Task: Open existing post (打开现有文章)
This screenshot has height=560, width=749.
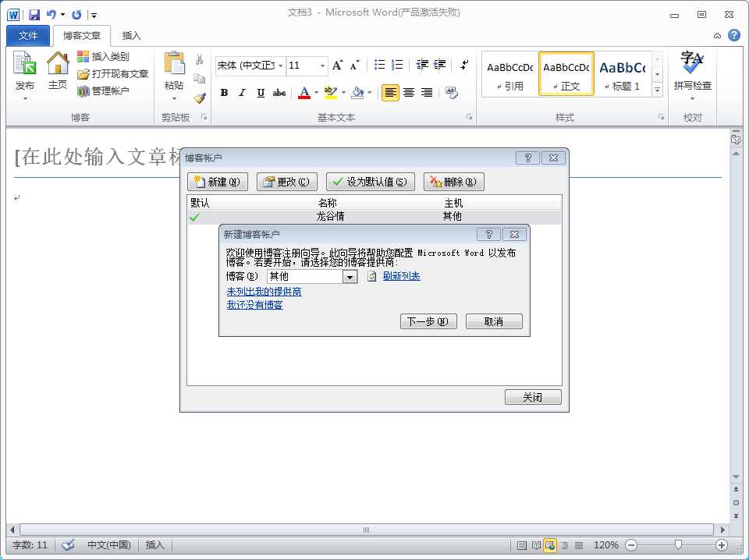Action: (x=112, y=73)
